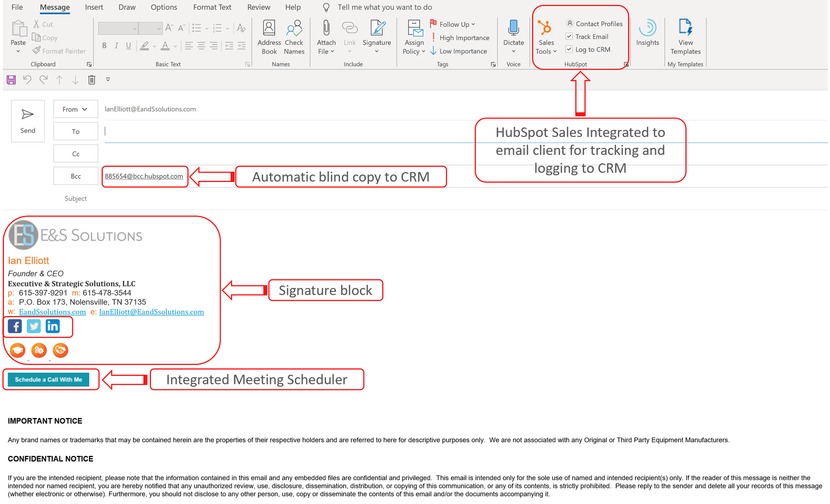Image resolution: width=830 pixels, height=504 pixels.
Task: Click the Bcc recipients button
Action: [75, 176]
